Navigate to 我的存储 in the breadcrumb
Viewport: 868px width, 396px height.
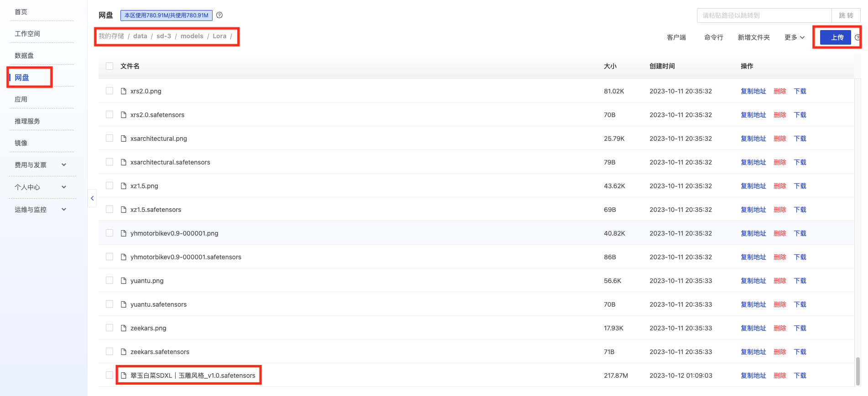111,36
